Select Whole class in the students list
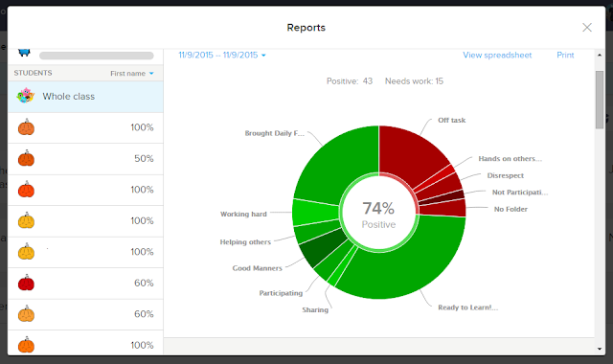The width and height of the screenshot is (613, 364). pos(85,97)
